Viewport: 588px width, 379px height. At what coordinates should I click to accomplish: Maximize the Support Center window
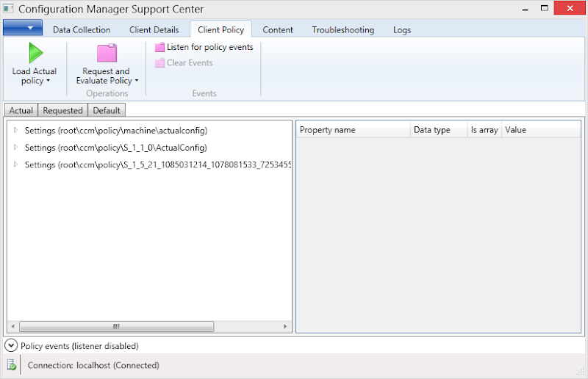[545, 8]
